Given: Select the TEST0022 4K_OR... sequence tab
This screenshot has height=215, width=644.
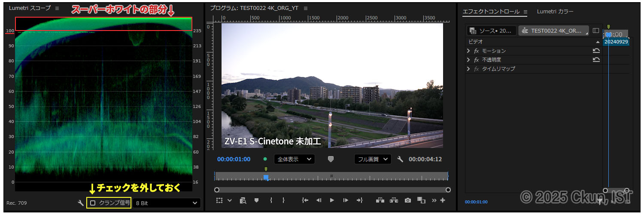Looking at the screenshot, I should point(554,31).
